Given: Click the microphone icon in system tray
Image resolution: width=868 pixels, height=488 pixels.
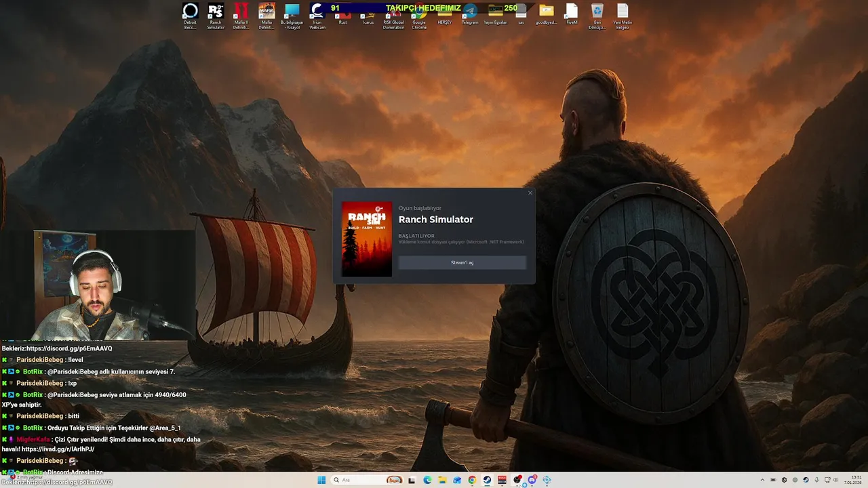Looking at the screenshot, I should click(x=816, y=480).
